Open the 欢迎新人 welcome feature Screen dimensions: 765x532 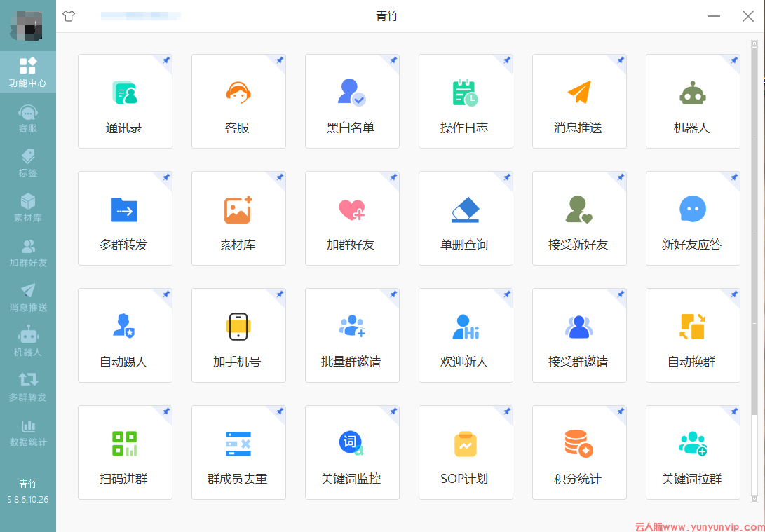coord(466,335)
